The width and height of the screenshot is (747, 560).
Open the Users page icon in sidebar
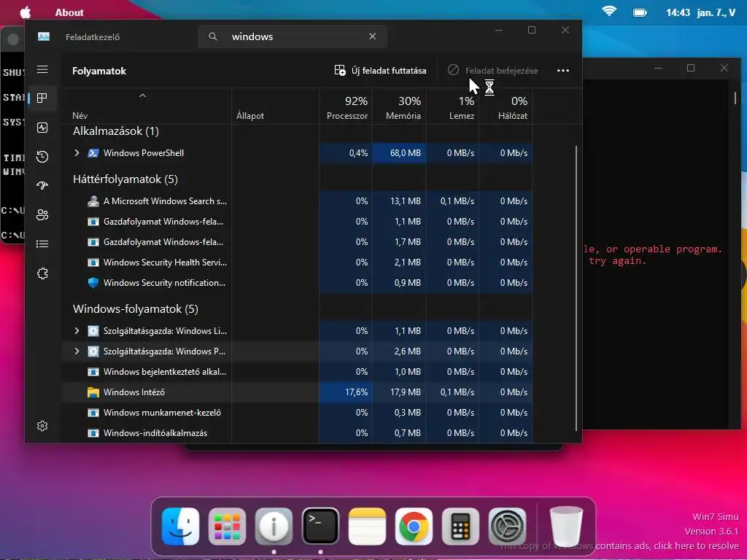coord(42,215)
